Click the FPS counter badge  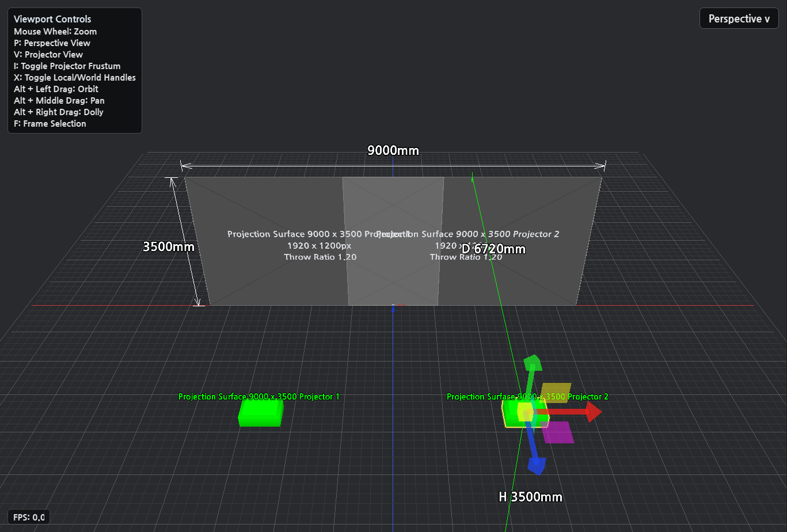click(x=29, y=517)
